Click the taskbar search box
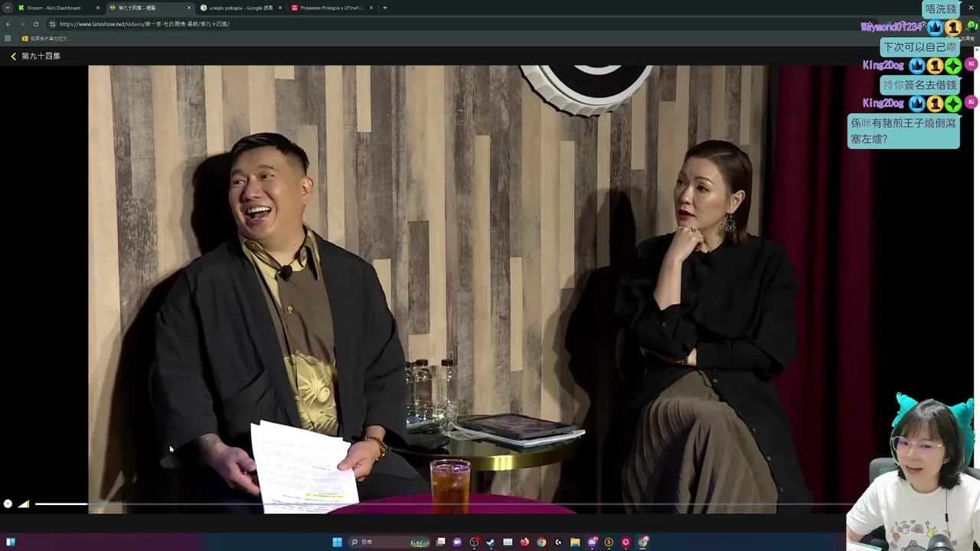The height and width of the screenshot is (551, 980). (389, 542)
